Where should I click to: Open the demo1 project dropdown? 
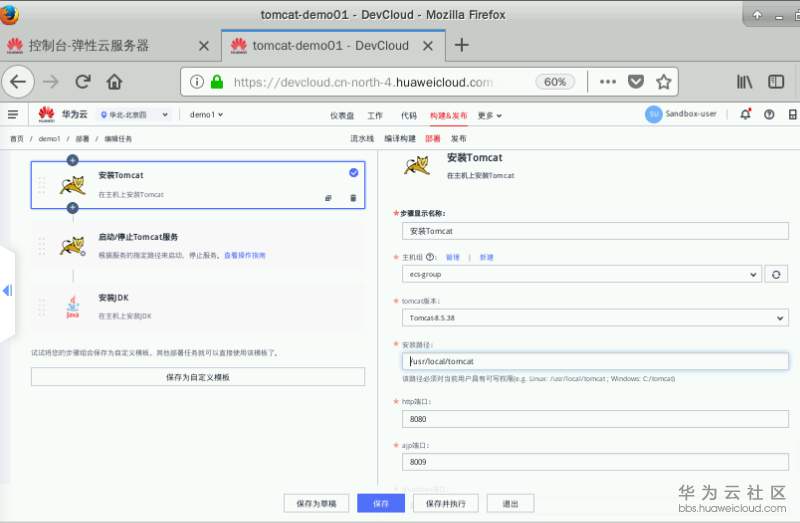[x=206, y=115]
